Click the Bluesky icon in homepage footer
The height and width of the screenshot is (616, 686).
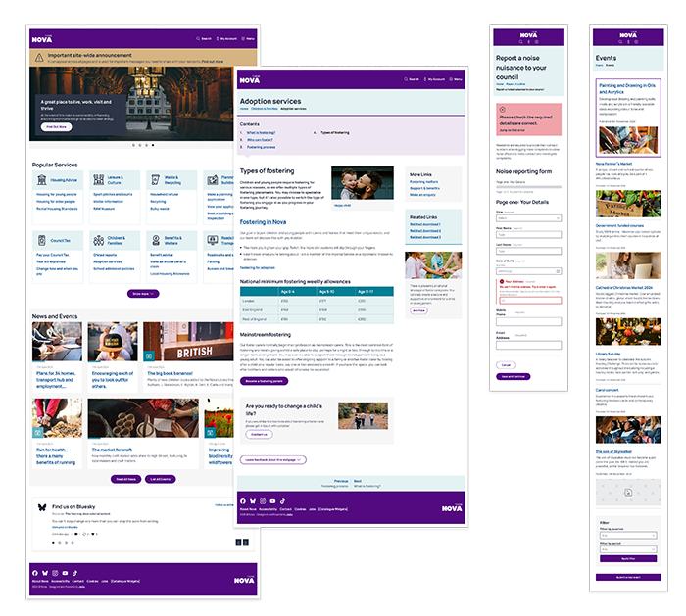point(45,573)
